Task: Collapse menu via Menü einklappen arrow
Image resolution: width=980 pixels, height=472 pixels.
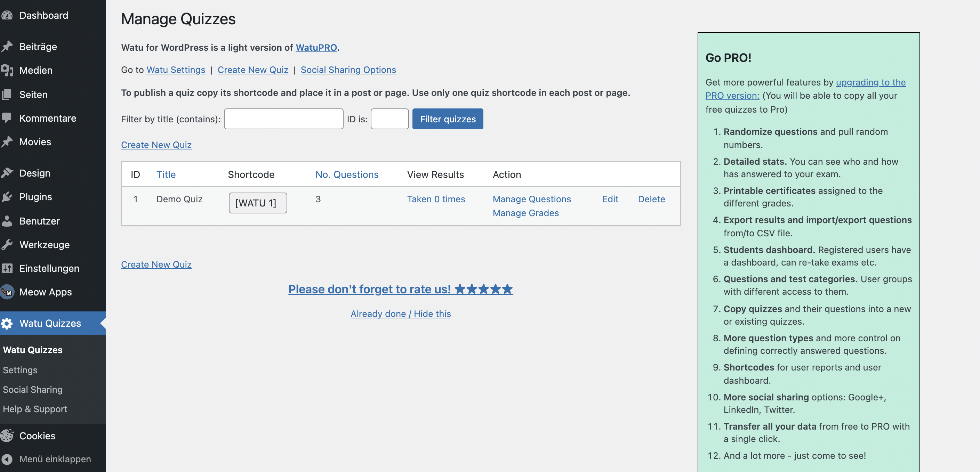Action: coord(7,459)
